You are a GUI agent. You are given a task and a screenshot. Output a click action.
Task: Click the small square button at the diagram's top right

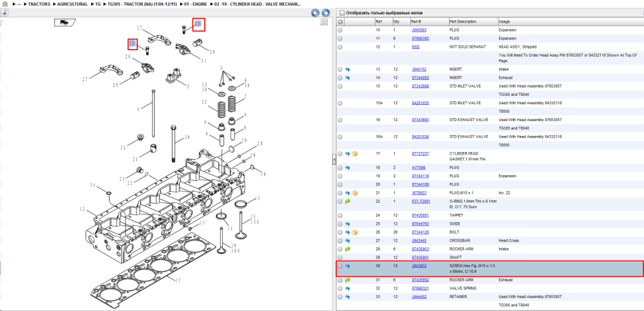tap(324, 22)
